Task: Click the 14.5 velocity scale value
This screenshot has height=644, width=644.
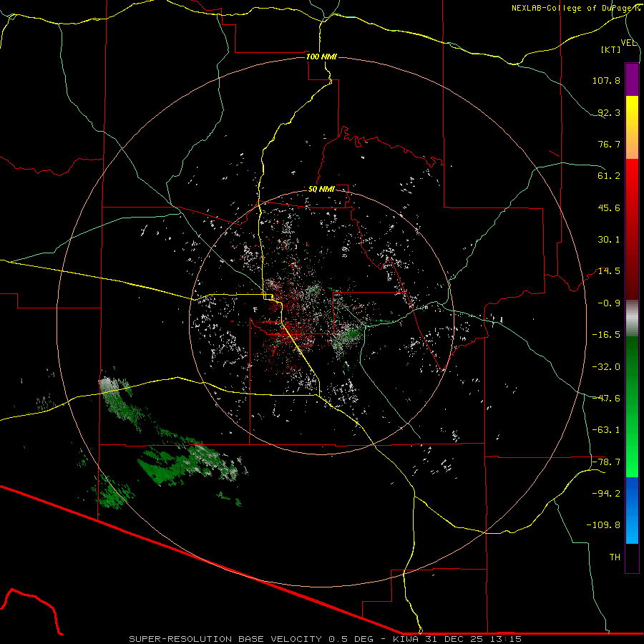Action: click(x=609, y=271)
